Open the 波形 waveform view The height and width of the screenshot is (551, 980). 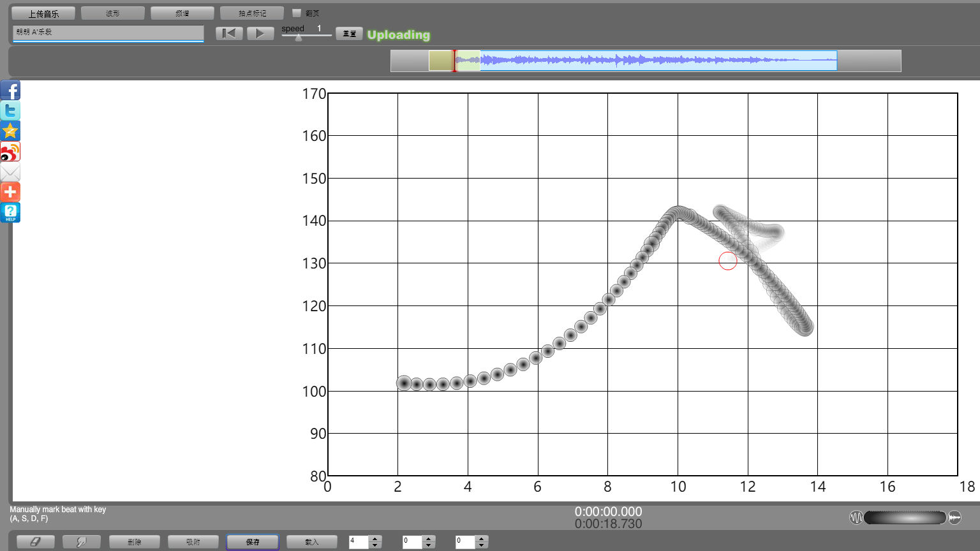click(113, 13)
